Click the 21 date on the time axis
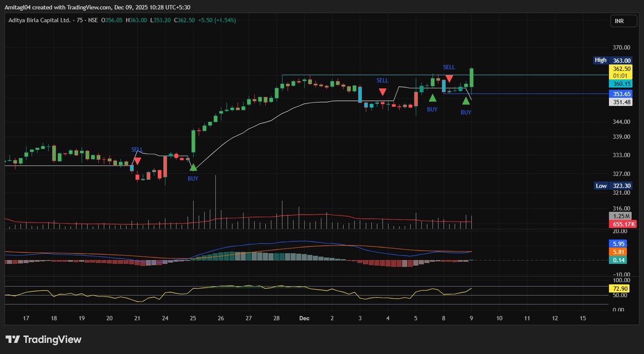 [137, 318]
